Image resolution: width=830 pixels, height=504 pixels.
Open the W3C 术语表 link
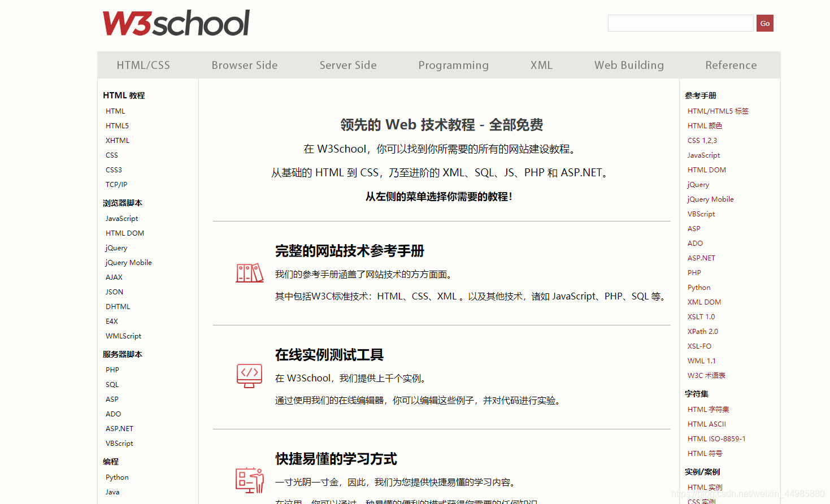[706, 376]
